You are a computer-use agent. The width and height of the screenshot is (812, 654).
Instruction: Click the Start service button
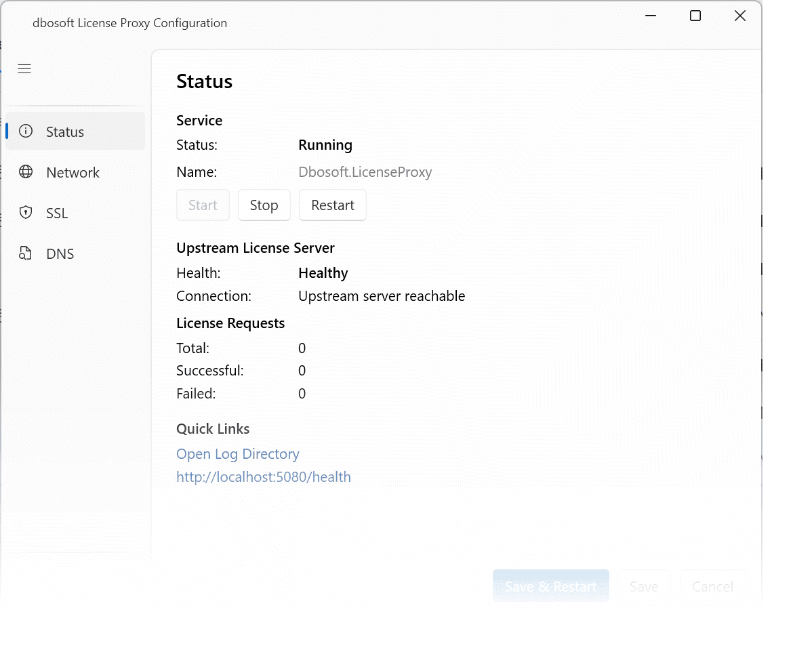point(203,205)
